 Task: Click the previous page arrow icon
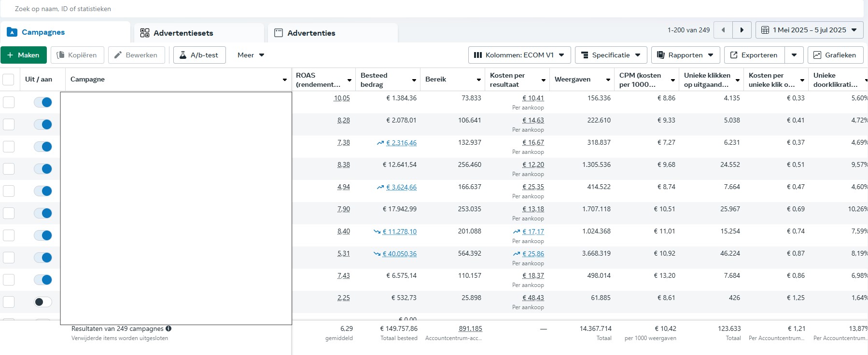(723, 30)
